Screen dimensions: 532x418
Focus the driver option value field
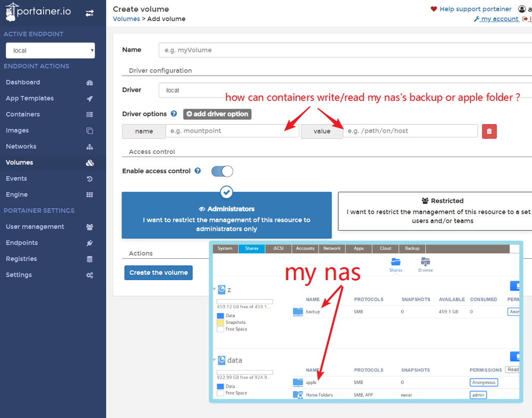411,131
